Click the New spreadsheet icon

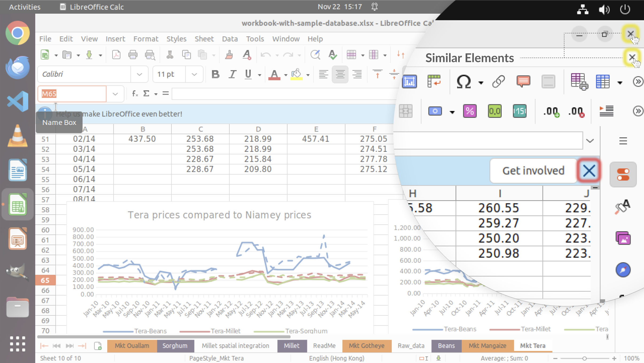pos(45,55)
